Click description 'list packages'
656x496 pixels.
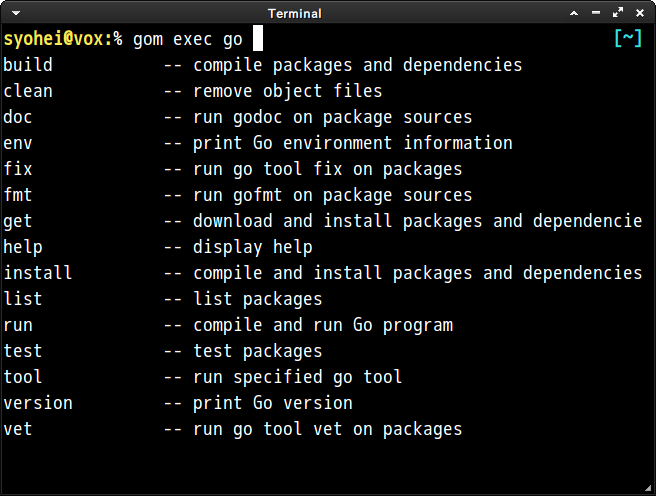pos(258,299)
